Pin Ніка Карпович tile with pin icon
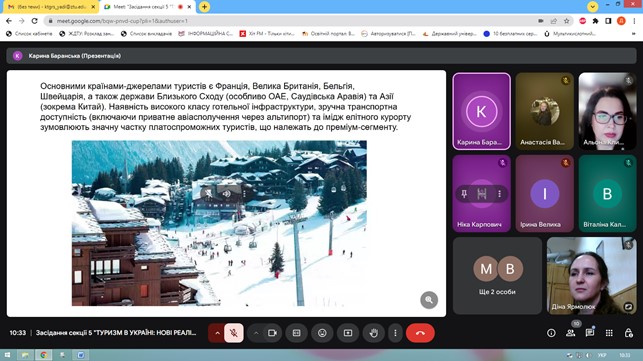Viewport: 643px width, 361px height. pos(464,194)
